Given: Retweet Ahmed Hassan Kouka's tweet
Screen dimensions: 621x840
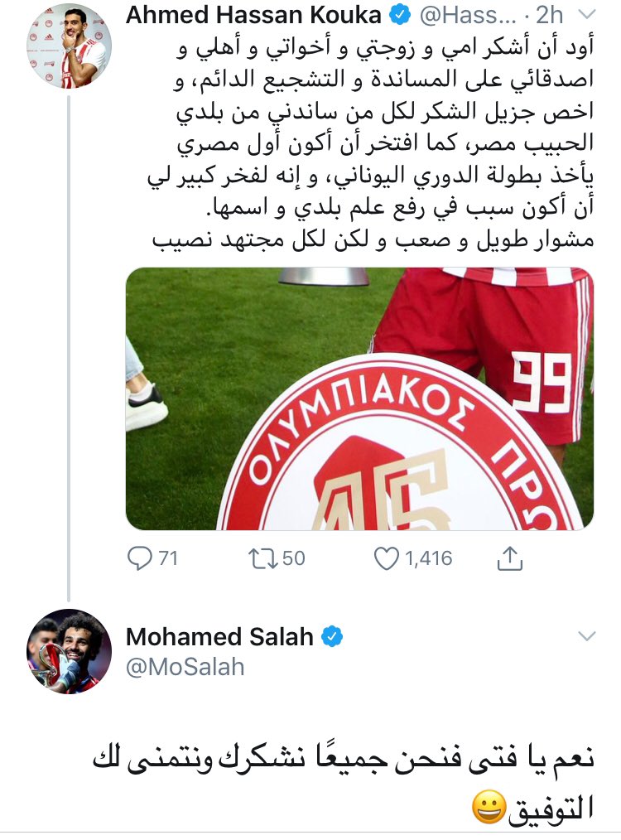Looking at the screenshot, I should click(262, 558).
